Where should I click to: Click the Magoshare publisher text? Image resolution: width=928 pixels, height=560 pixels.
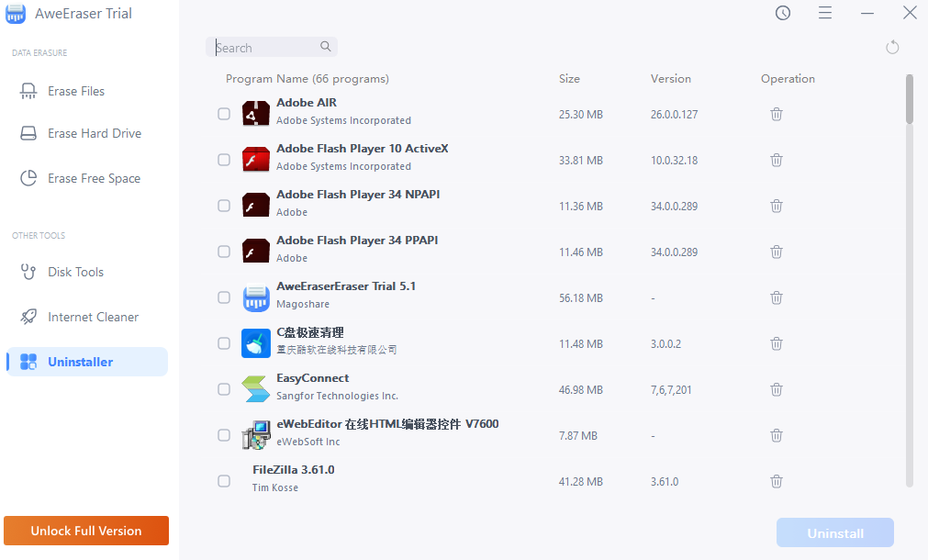click(x=302, y=304)
